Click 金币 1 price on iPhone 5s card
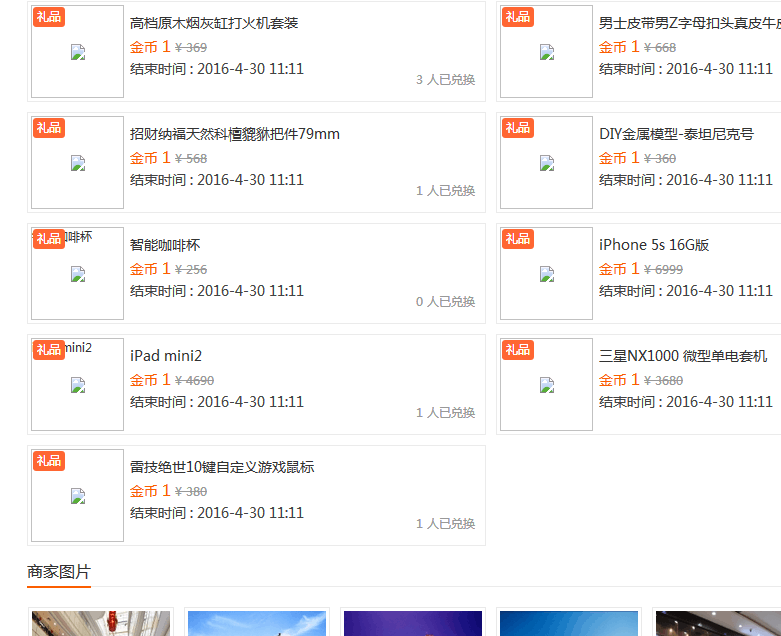The image size is (781, 636). tap(619, 269)
